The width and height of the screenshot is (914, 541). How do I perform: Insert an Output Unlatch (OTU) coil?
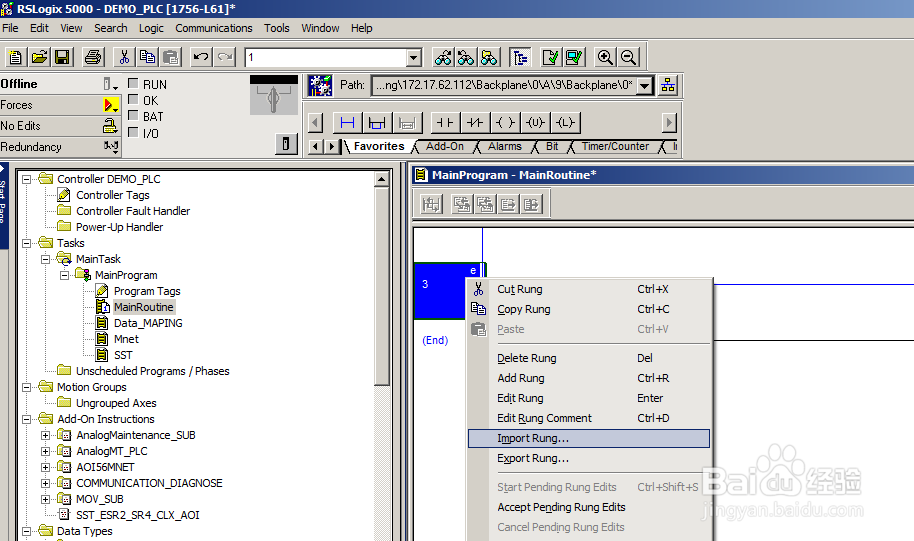click(x=535, y=123)
